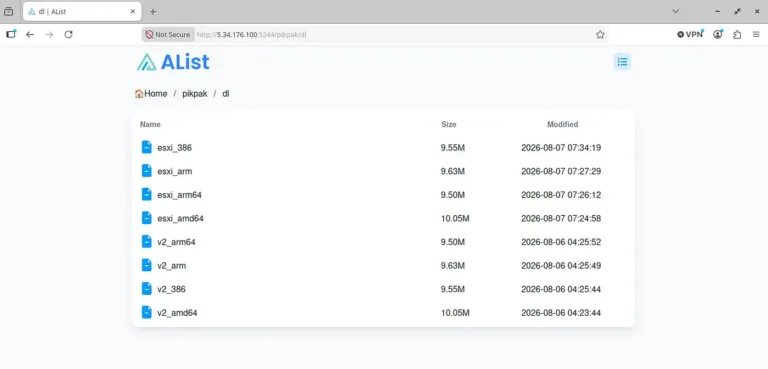
Task: Click the file icon beside v2_arm64
Action: coord(146,241)
